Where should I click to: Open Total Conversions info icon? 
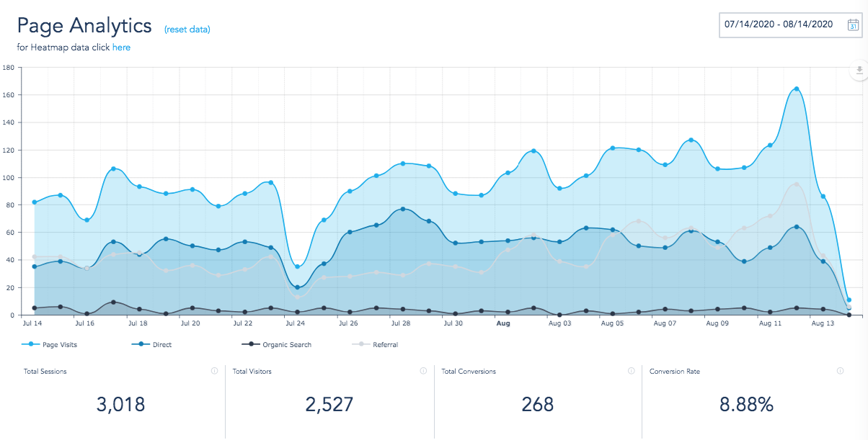pyautogui.click(x=631, y=371)
